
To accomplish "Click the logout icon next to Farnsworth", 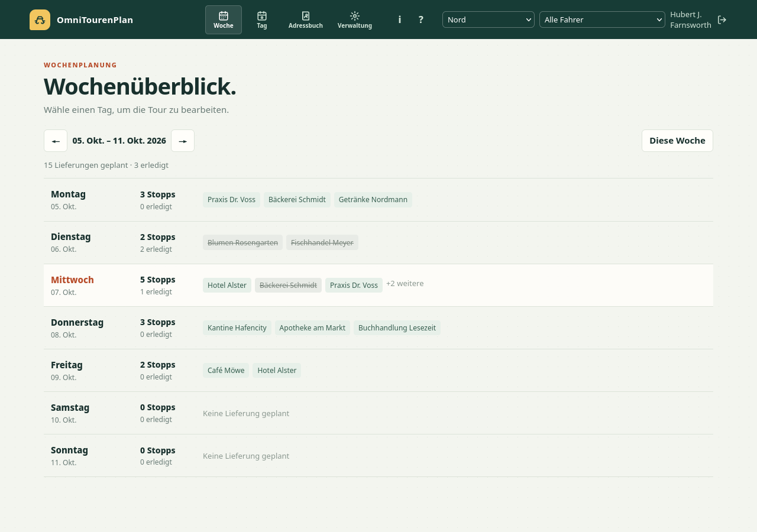I will 722,20.
